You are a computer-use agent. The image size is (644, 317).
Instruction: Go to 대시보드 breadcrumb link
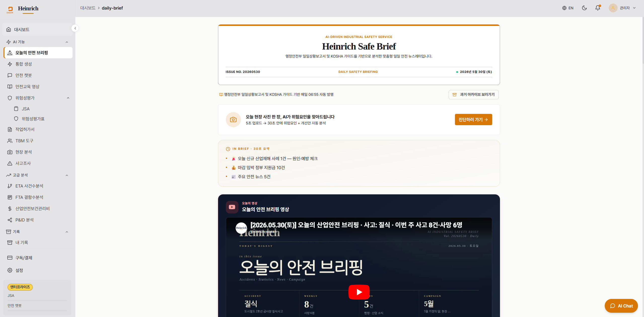[x=88, y=8]
